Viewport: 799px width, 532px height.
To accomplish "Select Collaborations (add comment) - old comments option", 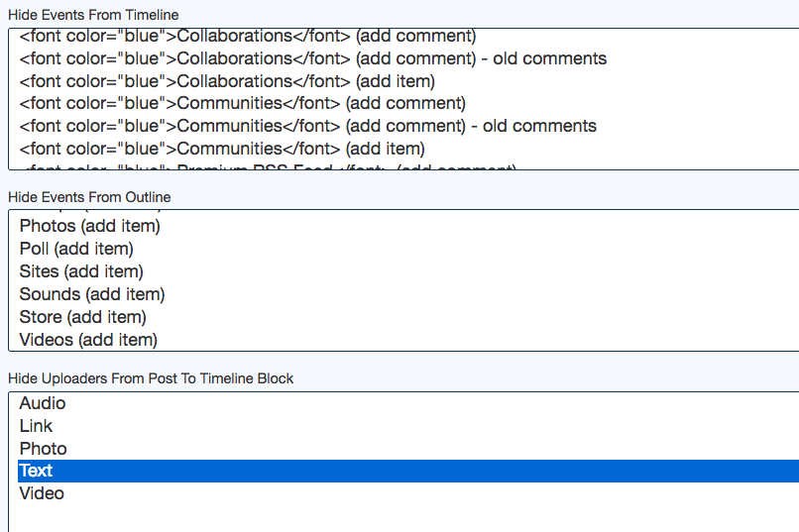I will point(312,58).
